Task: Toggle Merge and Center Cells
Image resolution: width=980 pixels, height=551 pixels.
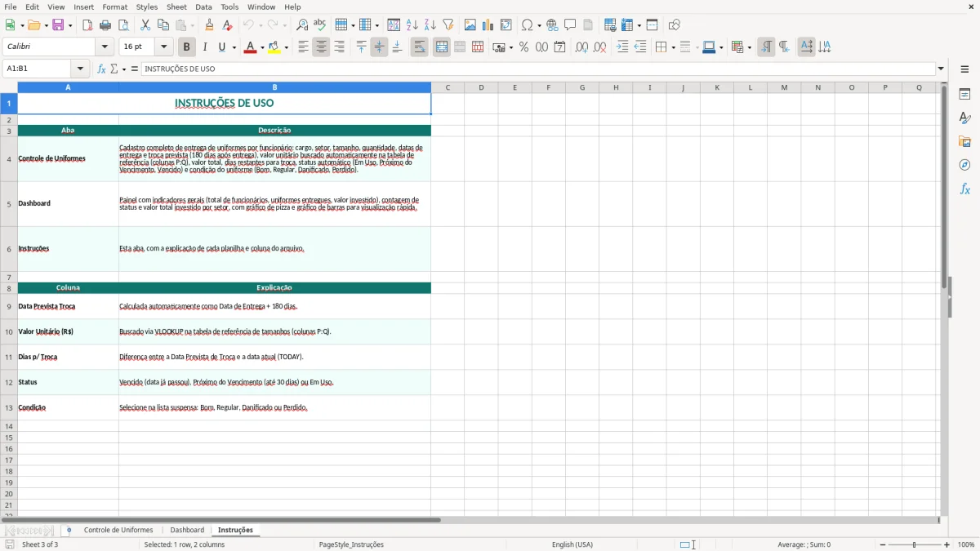Action: 442,47
